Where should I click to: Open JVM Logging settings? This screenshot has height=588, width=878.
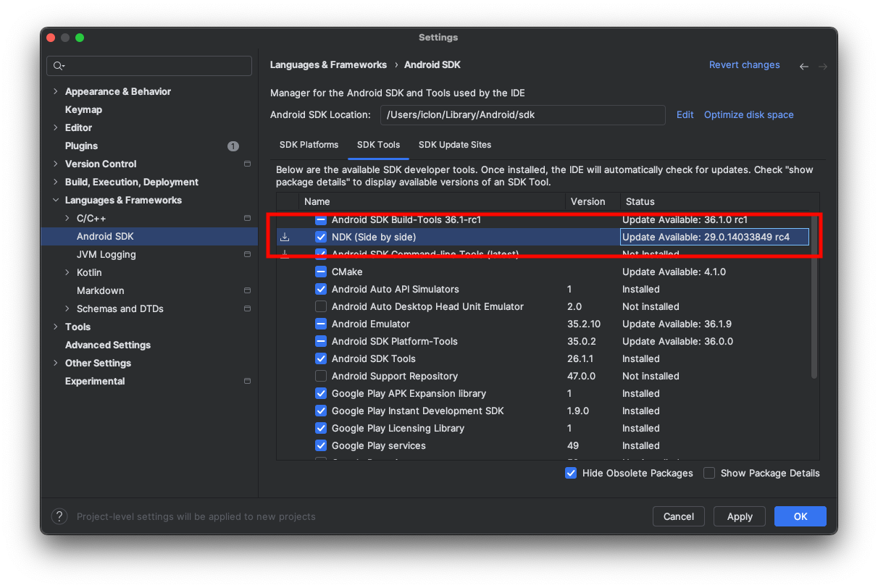click(x=106, y=254)
